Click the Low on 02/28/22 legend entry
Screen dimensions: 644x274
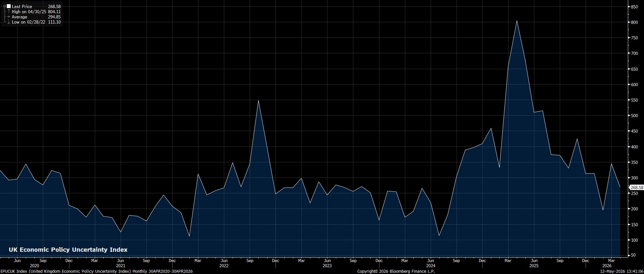[36, 22]
